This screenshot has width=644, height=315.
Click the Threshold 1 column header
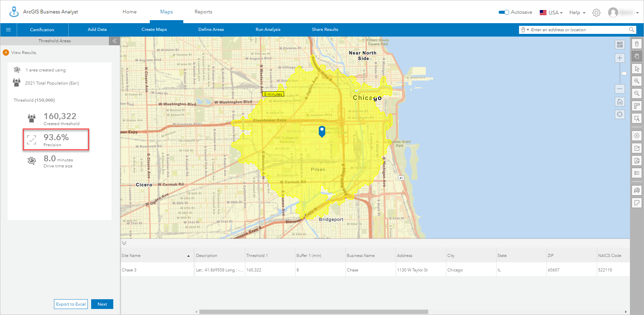pos(270,256)
